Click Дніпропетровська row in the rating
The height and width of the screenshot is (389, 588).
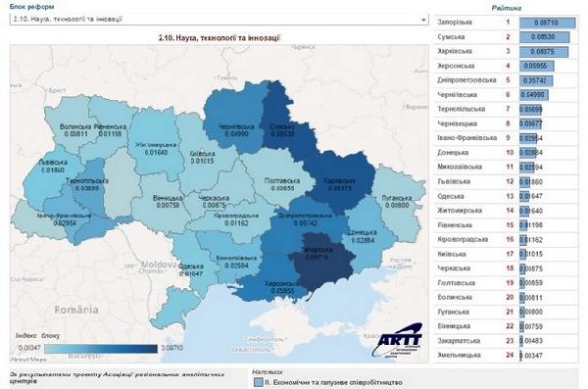pyautogui.click(x=506, y=80)
